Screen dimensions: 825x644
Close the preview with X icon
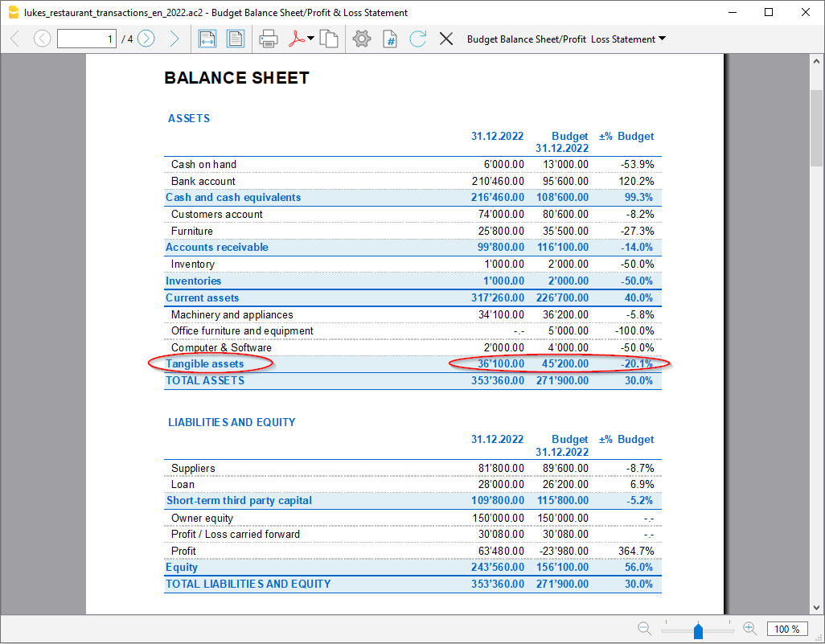(x=446, y=39)
